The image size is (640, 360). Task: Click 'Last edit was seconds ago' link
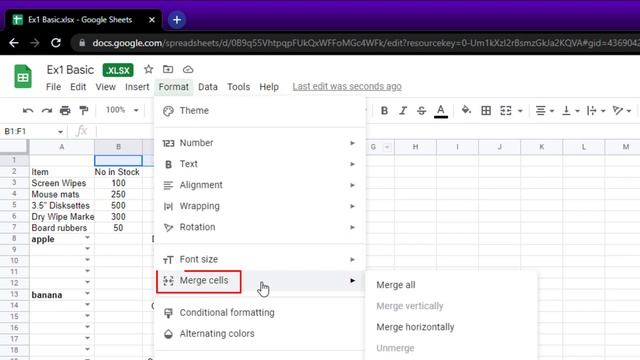click(347, 87)
